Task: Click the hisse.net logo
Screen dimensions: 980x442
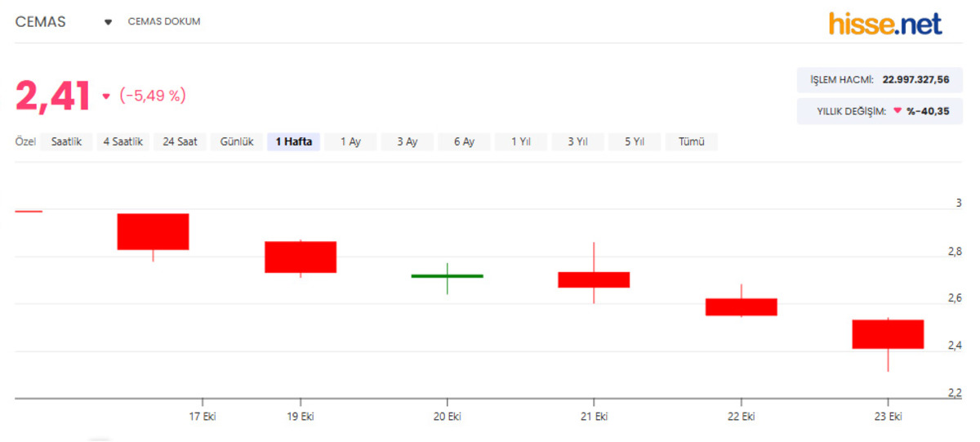Action: coord(885,23)
